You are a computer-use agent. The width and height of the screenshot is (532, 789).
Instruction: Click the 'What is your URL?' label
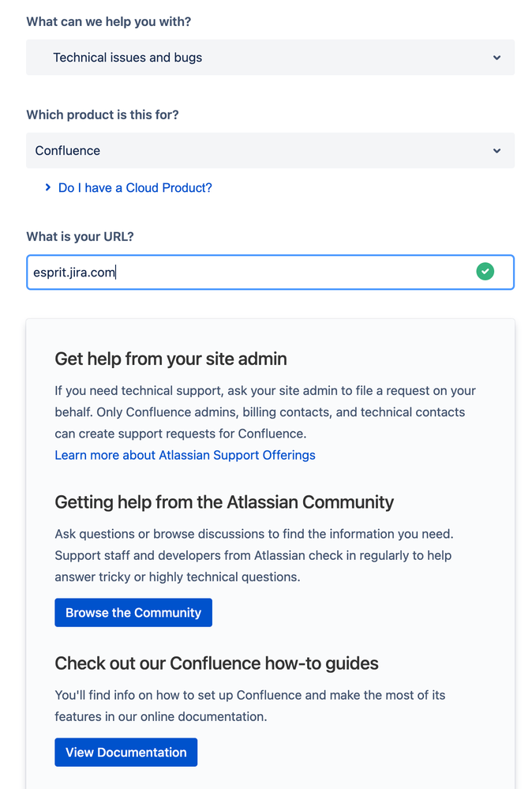[80, 236]
